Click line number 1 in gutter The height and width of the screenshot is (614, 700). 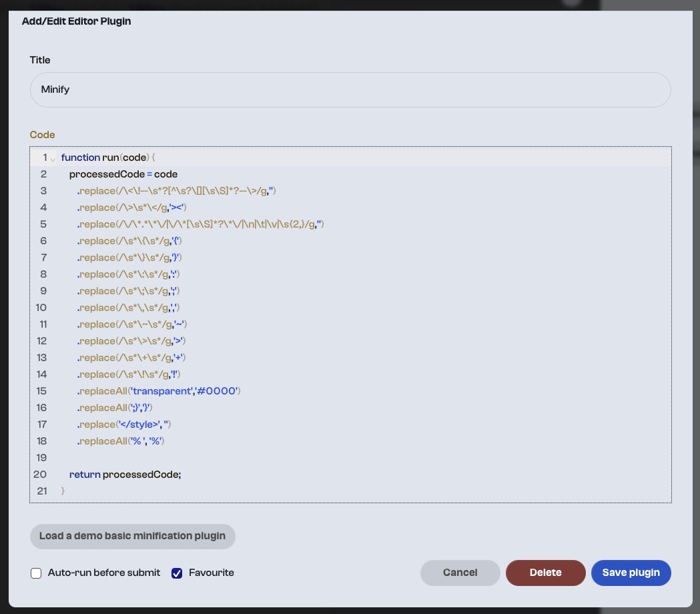(45, 158)
